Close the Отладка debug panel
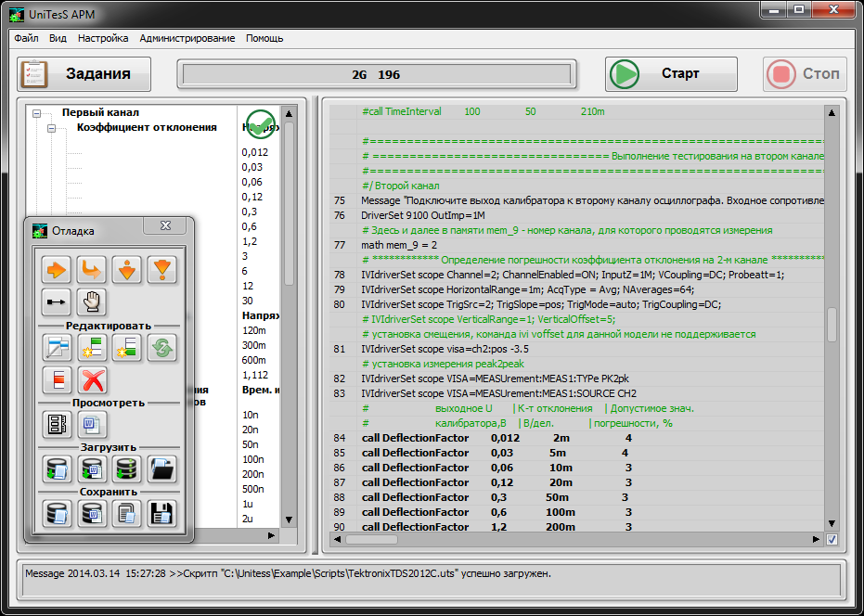The image size is (864, 616). pyautogui.click(x=165, y=225)
